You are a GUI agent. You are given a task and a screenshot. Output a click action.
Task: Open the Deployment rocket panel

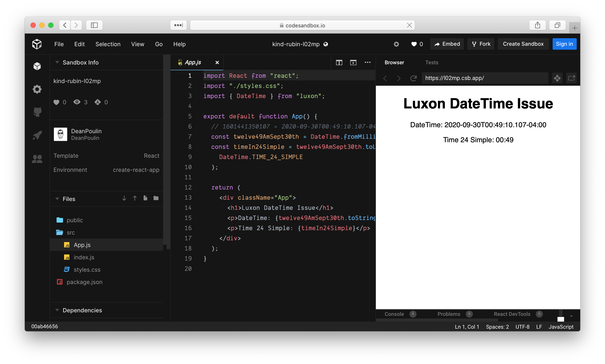click(37, 135)
